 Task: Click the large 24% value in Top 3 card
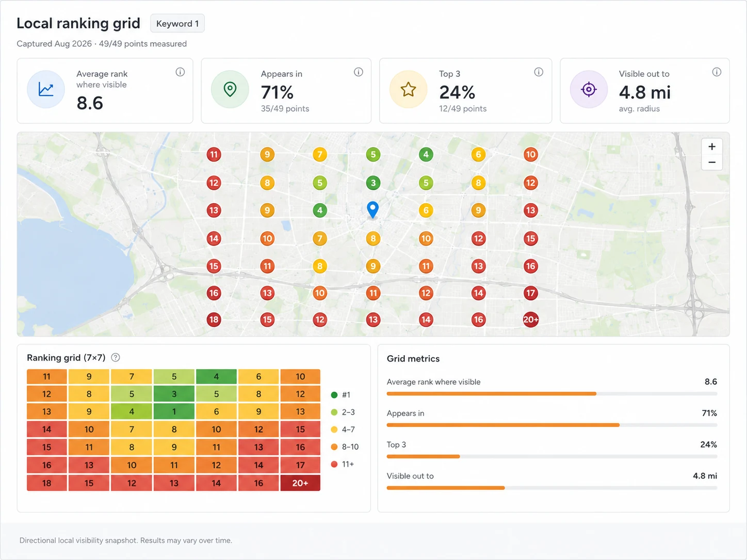(457, 92)
